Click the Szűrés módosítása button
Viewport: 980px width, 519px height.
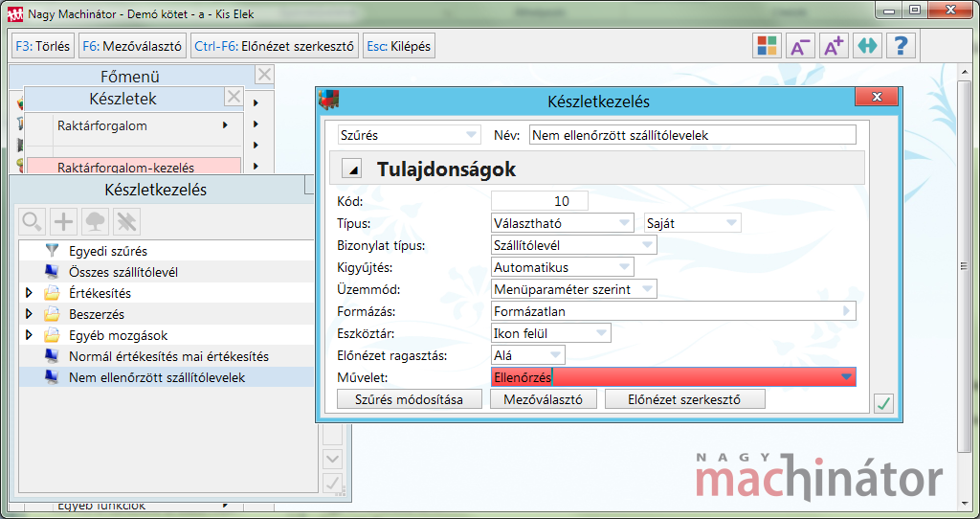[410, 399]
